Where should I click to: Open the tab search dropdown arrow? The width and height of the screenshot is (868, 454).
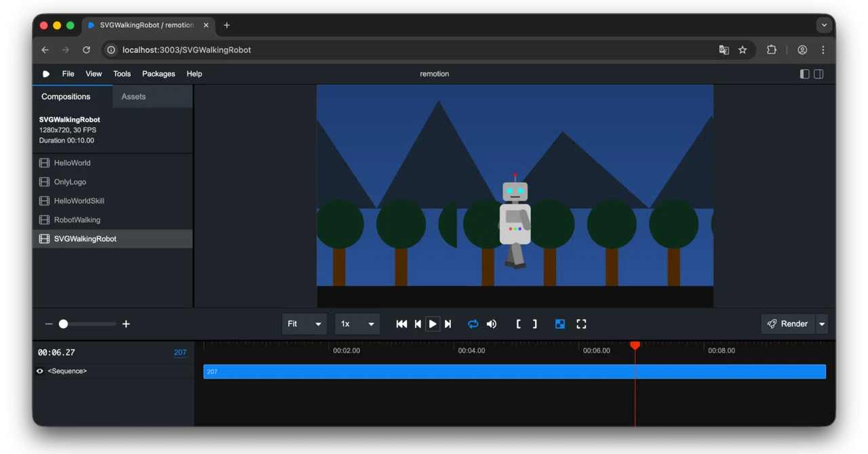pyautogui.click(x=824, y=25)
